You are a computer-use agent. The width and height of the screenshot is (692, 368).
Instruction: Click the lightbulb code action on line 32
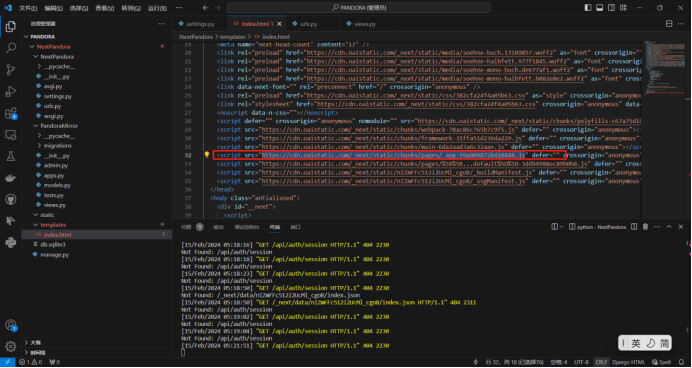207,155
